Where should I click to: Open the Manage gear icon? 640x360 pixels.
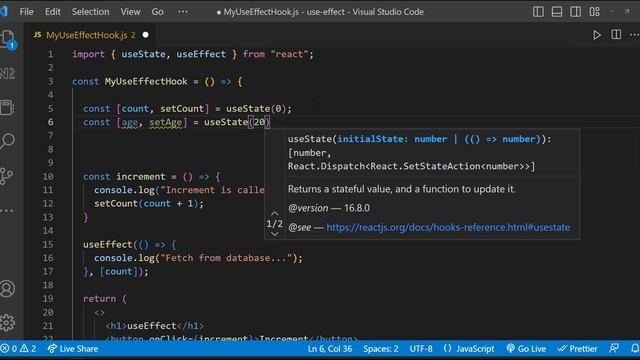pos(7,322)
